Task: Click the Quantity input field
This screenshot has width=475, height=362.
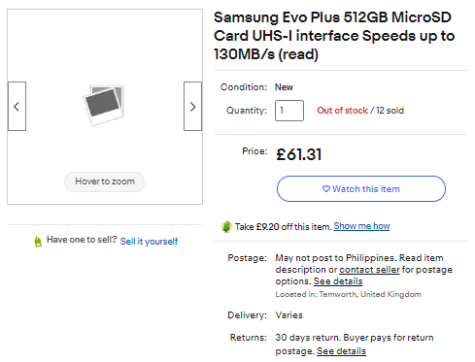Action: point(289,110)
